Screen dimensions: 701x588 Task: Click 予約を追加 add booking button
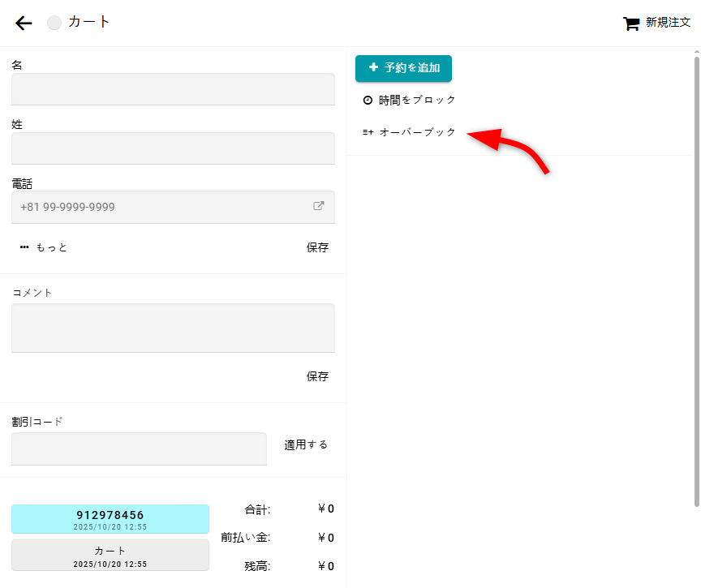tap(403, 68)
